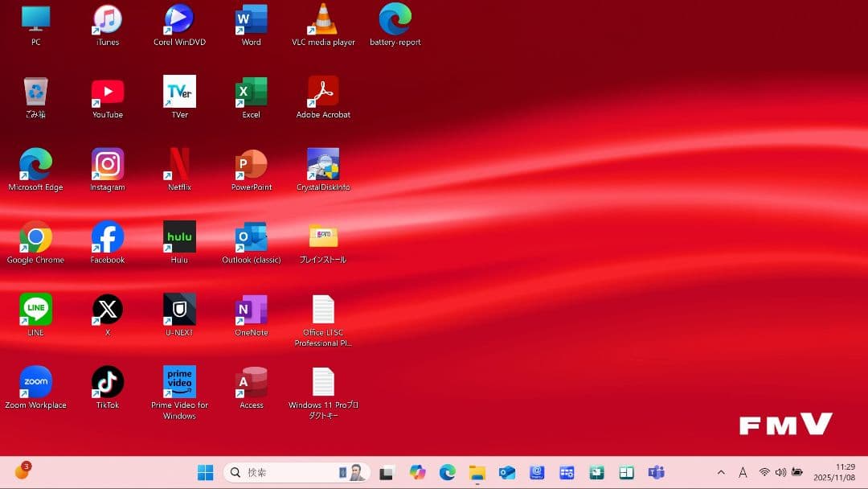Open the volume control in system tray

tap(780, 472)
